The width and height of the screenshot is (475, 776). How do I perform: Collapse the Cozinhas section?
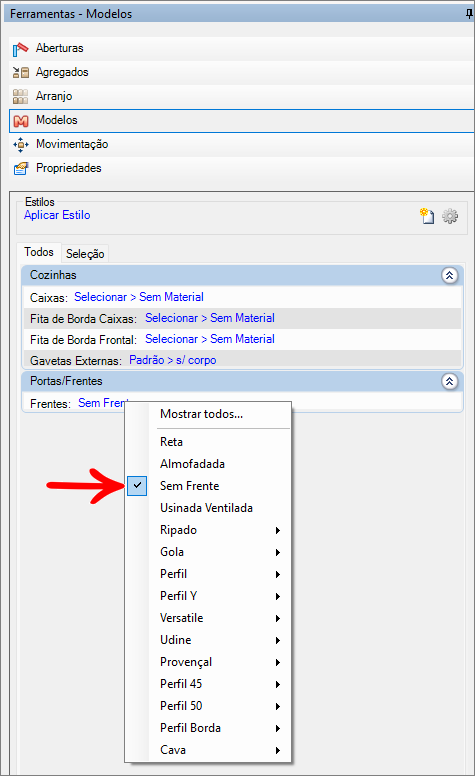[449, 275]
